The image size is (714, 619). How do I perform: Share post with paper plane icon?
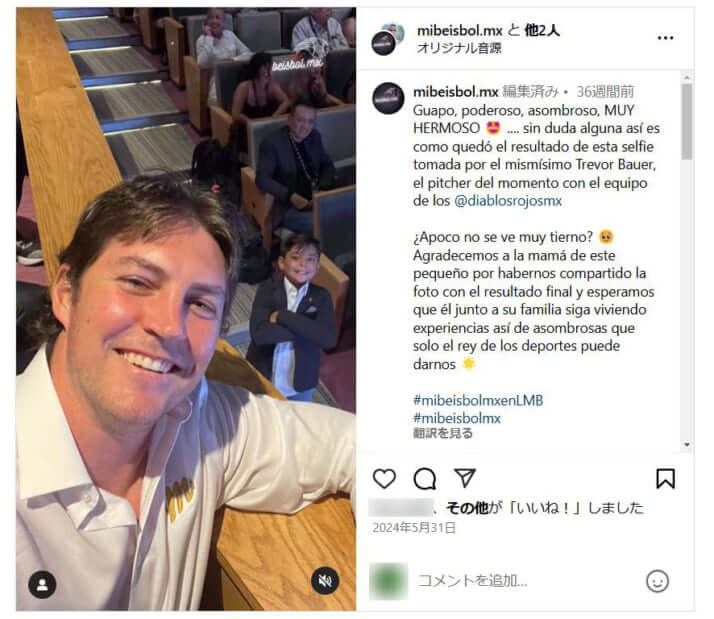coord(465,478)
